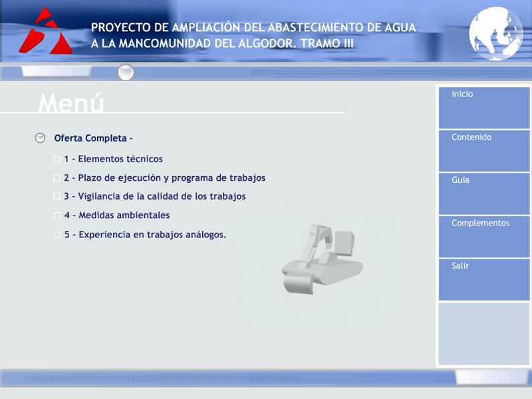Check box beside 4 - Medidas ambientales

click(x=57, y=215)
